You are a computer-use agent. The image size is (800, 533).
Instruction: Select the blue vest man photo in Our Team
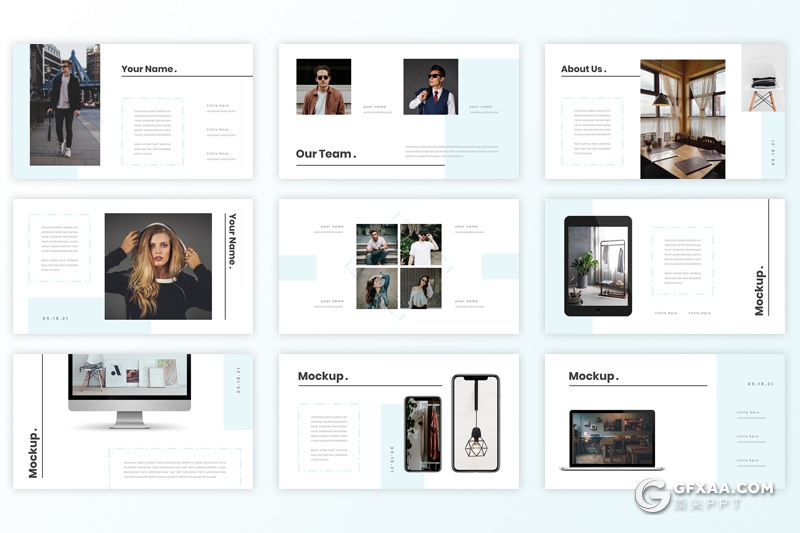430,86
